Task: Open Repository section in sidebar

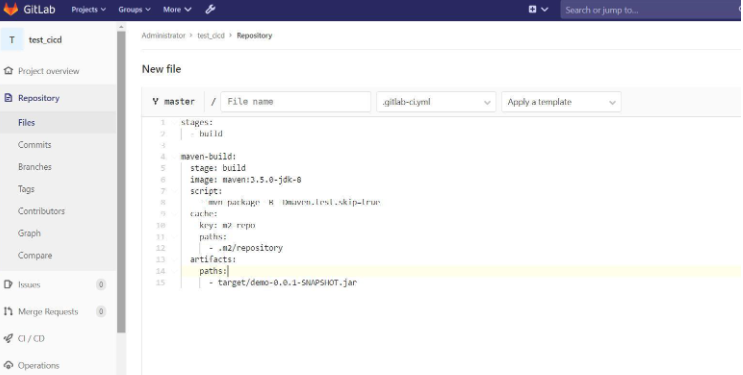Action: [39, 98]
